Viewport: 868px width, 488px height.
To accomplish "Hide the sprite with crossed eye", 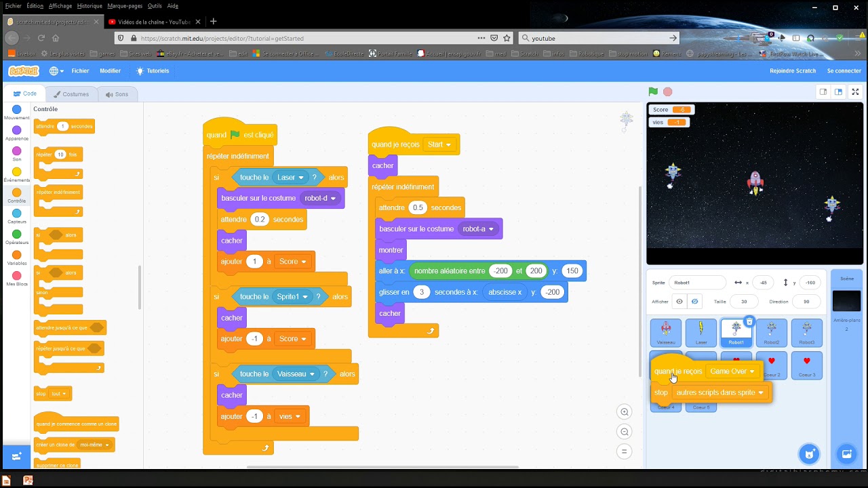I will 694,302.
